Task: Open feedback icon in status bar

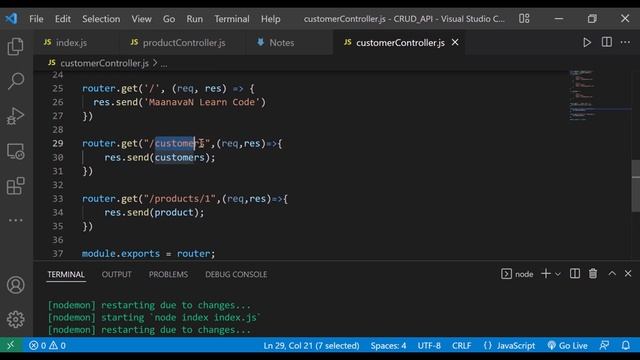Action: pos(604,345)
